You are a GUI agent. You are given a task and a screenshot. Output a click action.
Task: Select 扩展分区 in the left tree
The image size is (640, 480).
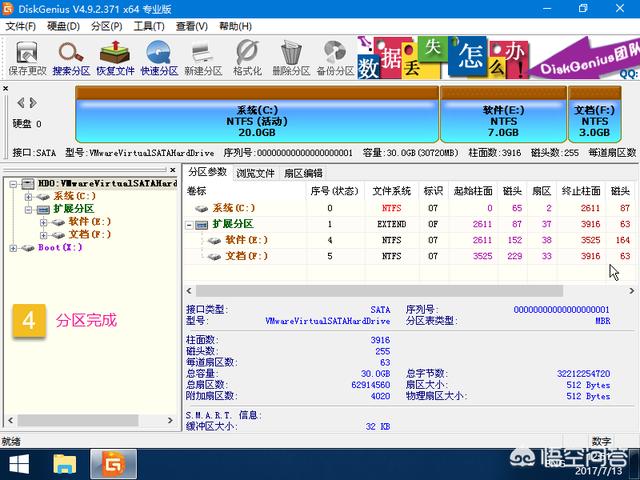[73, 209]
